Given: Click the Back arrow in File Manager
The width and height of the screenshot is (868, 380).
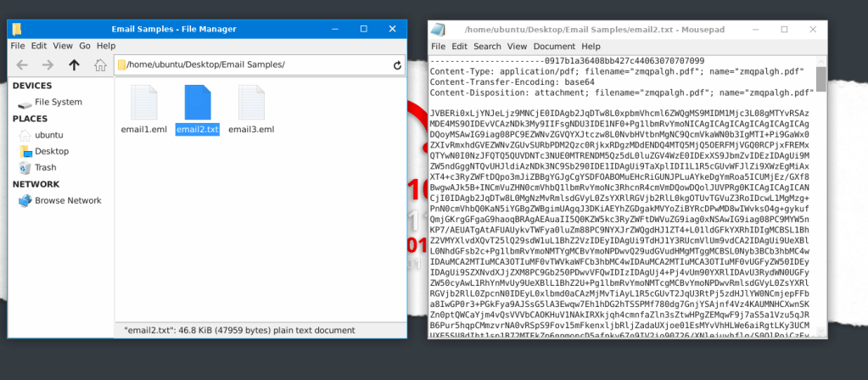Looking at the screenshot, I should click(22, 64).
